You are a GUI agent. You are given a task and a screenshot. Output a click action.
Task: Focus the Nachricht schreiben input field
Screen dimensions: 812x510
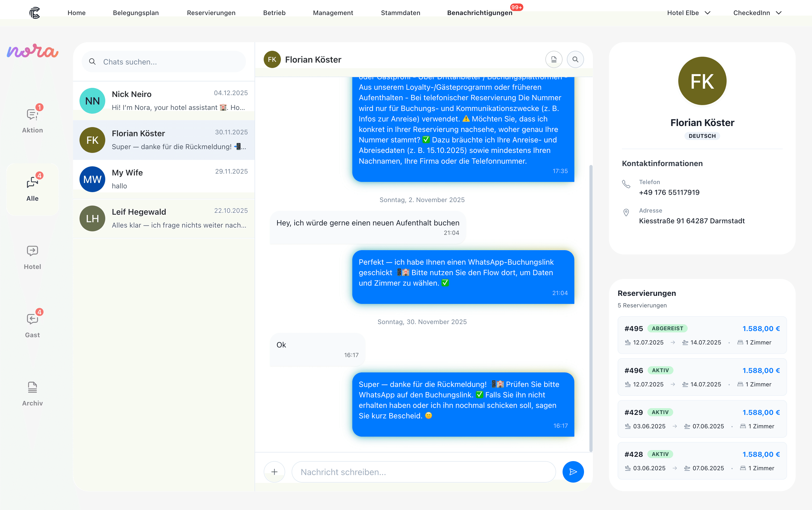tap(423, 472)
